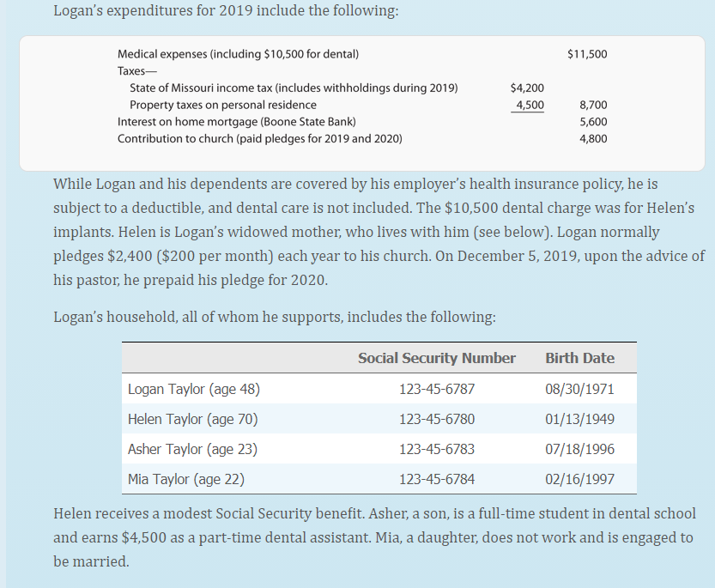This screenshot has height=588, width=715.
Task: Click SSN 123-45-6780 in the table
Action: point(437,419)
